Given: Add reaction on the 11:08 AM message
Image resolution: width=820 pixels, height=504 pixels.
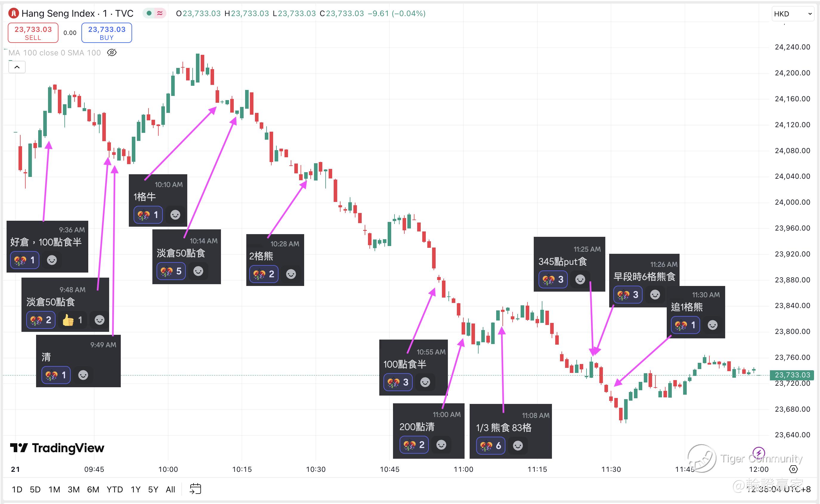Looking at the screenshot, I should [x=518, y=446].
